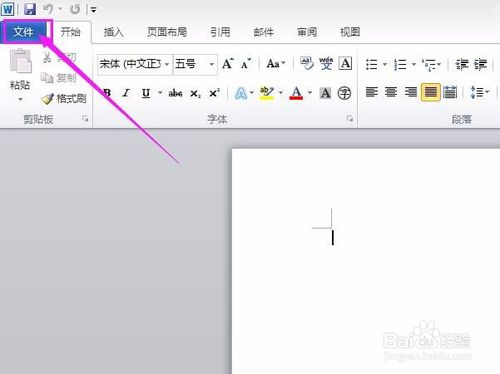Toggle the highlighted Justify alignment
The height and width of the screenshot is (374, 500).
pos(431,92)
